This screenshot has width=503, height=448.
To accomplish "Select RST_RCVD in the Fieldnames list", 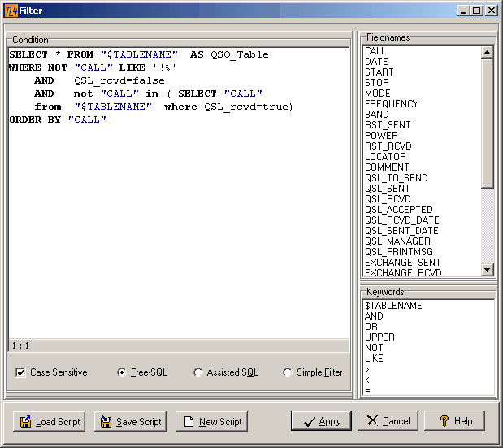I will (x=388, y=146).
